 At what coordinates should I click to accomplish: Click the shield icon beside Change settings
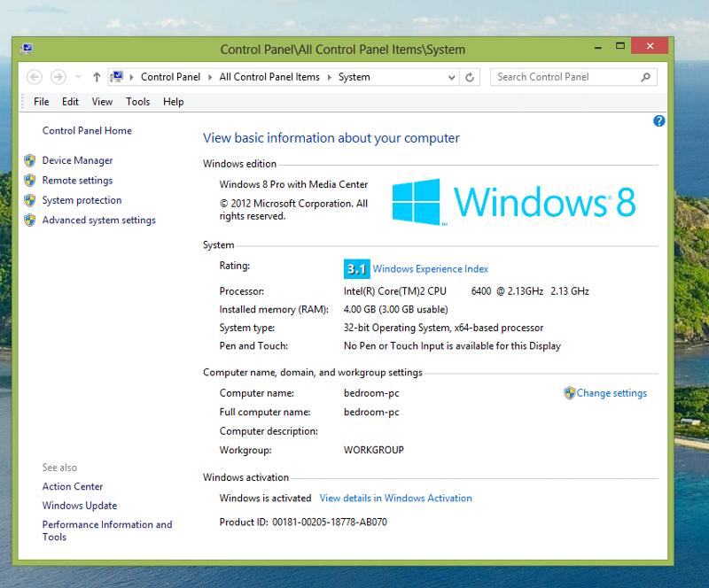pyautogui.click(x=569, y=393)
